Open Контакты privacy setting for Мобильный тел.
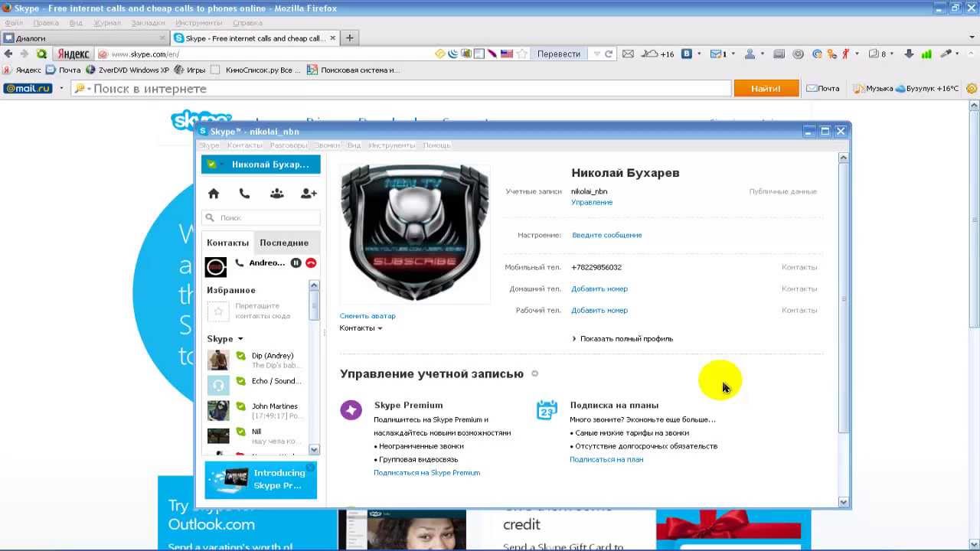The width and height of the screenshot is (980, 551). [799, 267]
